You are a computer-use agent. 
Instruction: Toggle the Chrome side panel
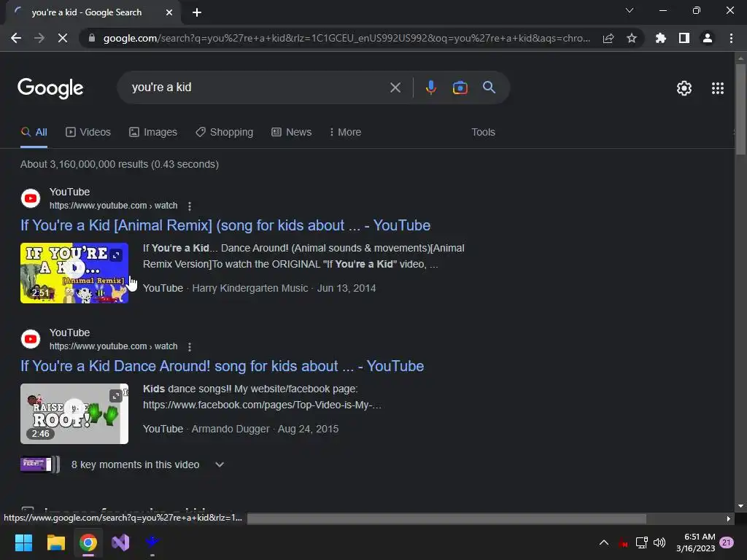click(684, 38)
